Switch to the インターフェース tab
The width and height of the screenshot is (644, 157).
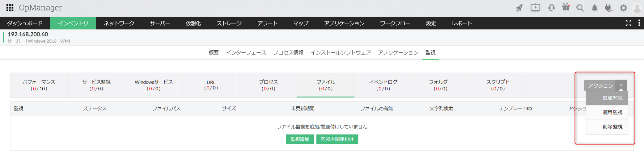(x=246, y=52)
